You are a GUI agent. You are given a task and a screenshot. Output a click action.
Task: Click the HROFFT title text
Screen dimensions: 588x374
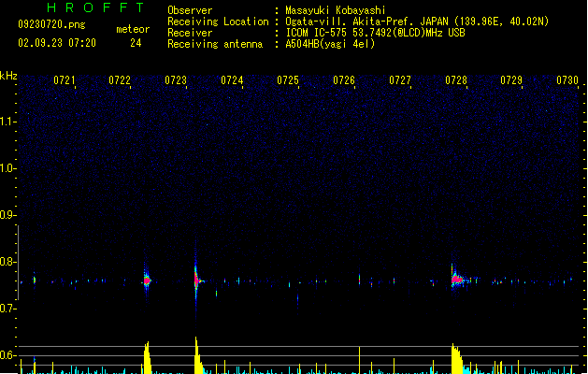tap(96, 7)
